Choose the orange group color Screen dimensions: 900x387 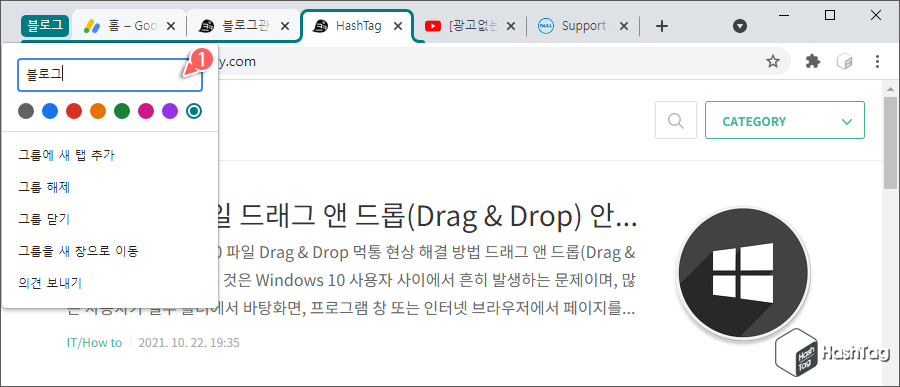coord(98,111)
